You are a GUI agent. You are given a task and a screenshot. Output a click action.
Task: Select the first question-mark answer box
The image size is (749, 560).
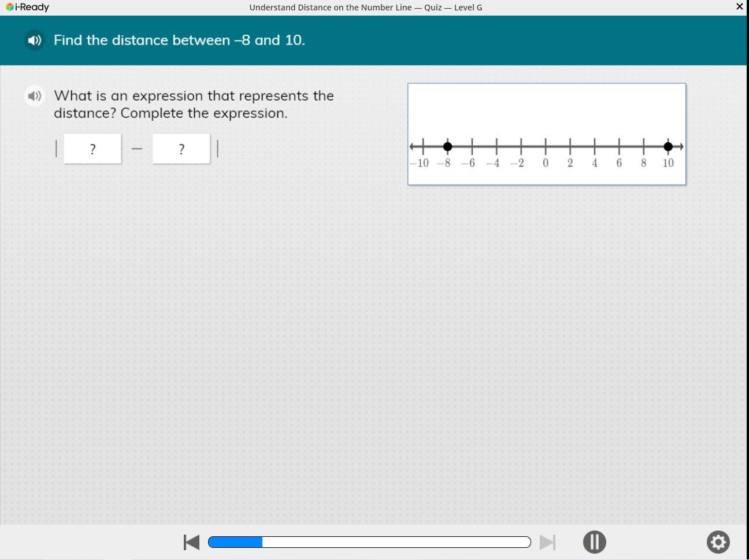pyautogui.click(x=92, y=149)
